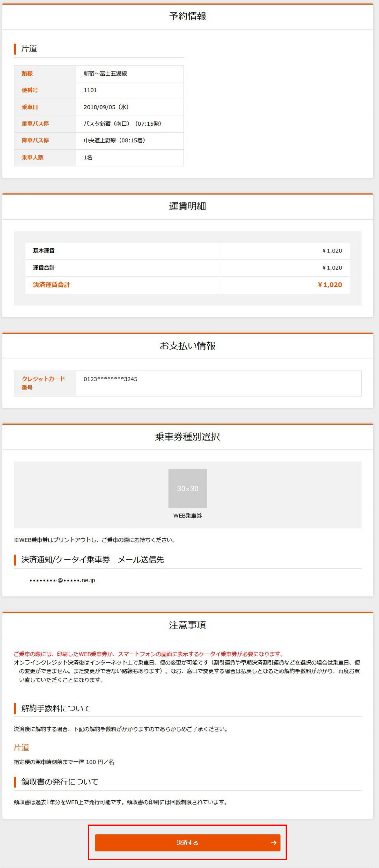Click the 乗車人数 row label
This screenshot has height=868, width=379.
coord(33,157)
